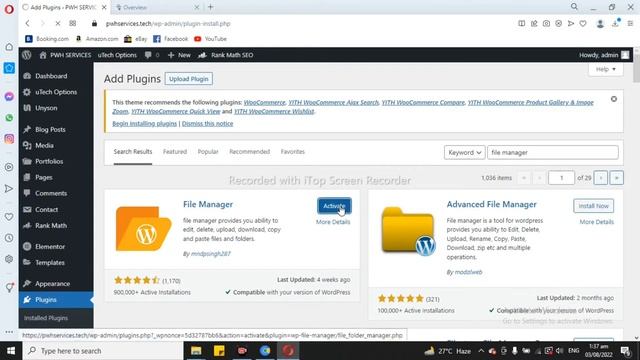Viewport: 640px width, 360px height.
Task: Open Blog Posts in the admin sidebar
Action: (56, 129)
